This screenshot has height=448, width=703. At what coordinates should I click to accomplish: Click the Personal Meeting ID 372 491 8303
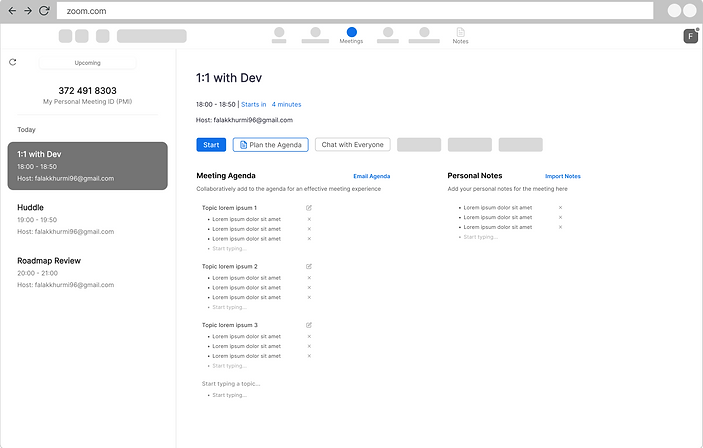click(87, 91)
